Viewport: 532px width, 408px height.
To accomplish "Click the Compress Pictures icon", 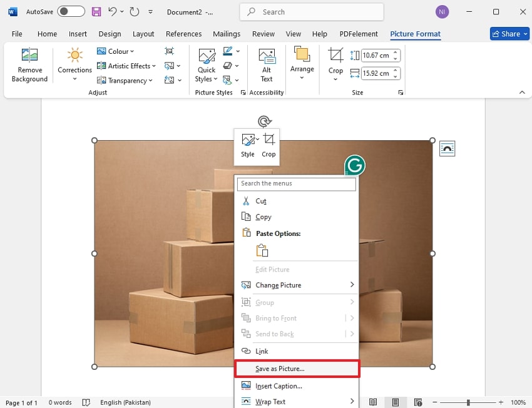I will (x=170, y=51).
